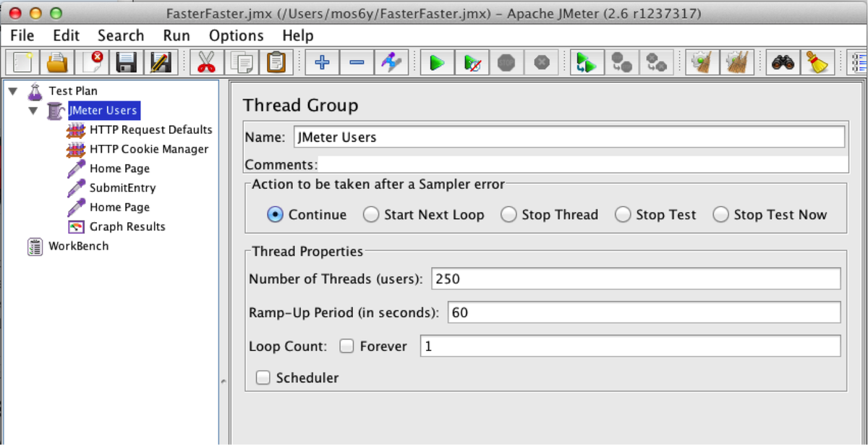Click the Copy icon in toolbar

pos(242,62)
